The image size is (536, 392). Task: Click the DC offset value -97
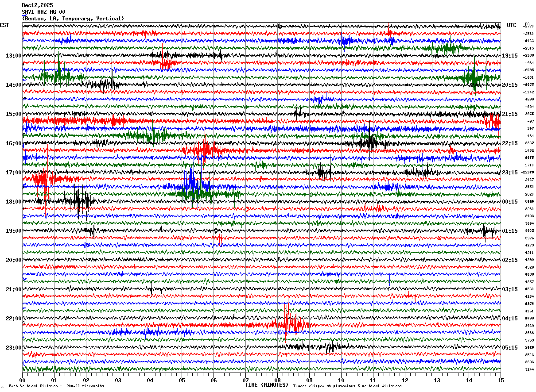(530, 121)
